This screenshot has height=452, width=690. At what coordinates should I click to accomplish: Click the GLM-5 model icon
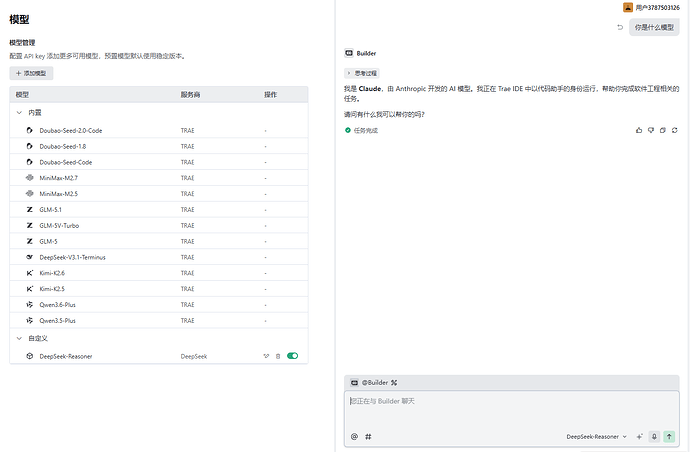point(29,241)
